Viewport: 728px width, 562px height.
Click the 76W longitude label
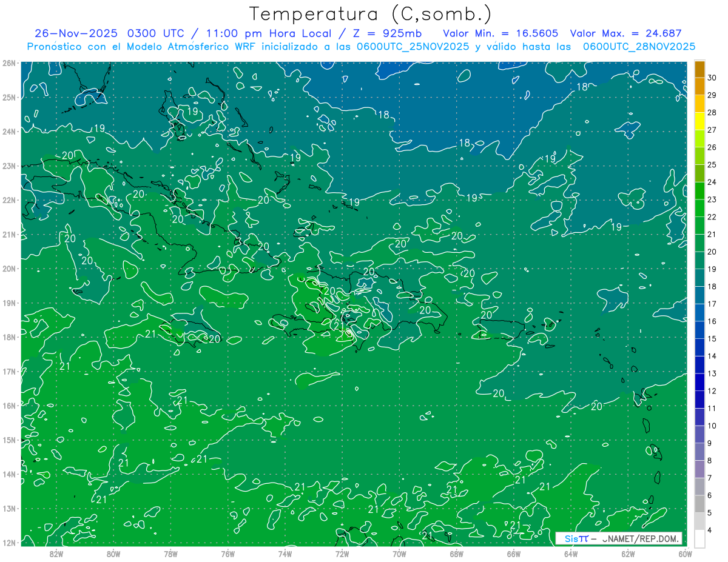coord(228,554)
